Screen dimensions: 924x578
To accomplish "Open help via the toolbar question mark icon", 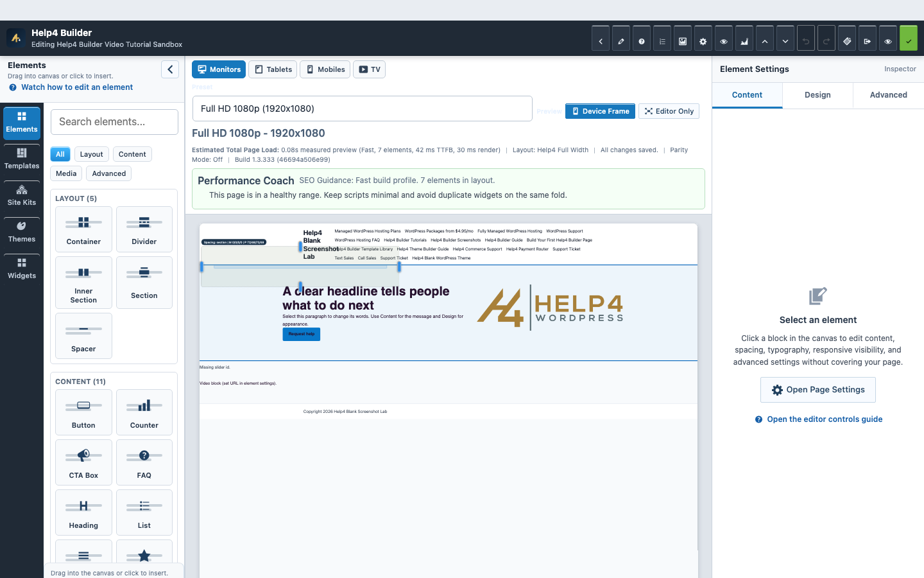I will tap(642, 39).
